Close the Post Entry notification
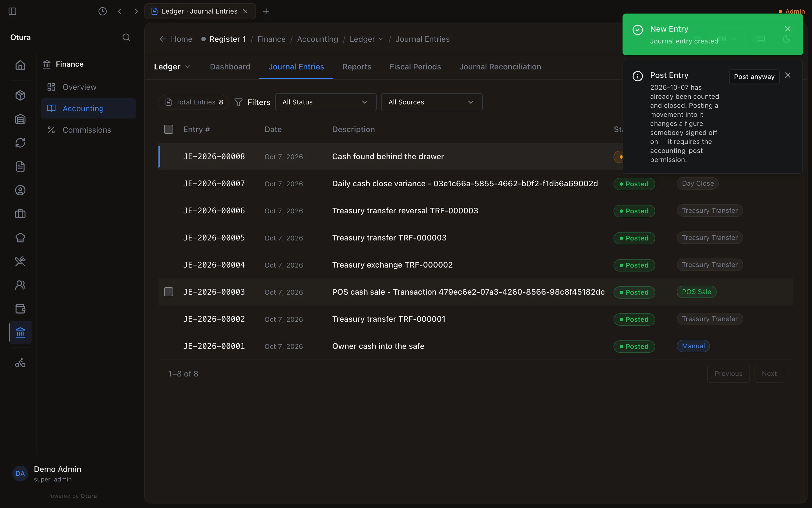 (x=787, y=75)
